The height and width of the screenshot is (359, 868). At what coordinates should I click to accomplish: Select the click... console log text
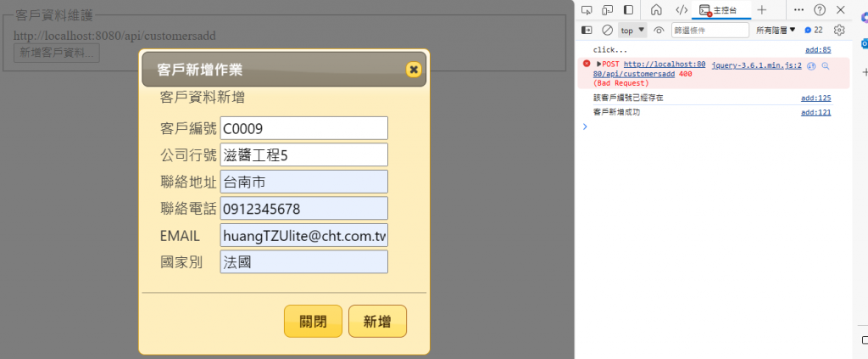click(x=610, y=50)
